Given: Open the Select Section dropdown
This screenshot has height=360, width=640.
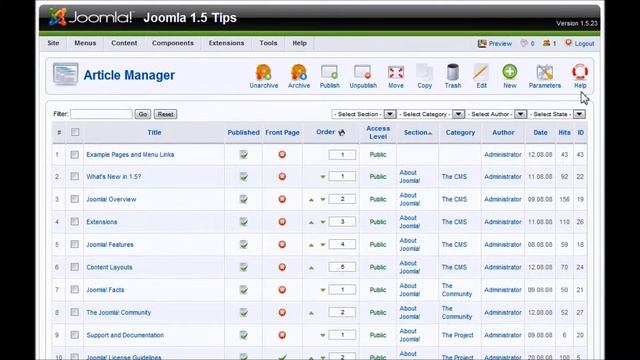Looking at the screenshot, I should pyautogui.click(x=364, y=114).
